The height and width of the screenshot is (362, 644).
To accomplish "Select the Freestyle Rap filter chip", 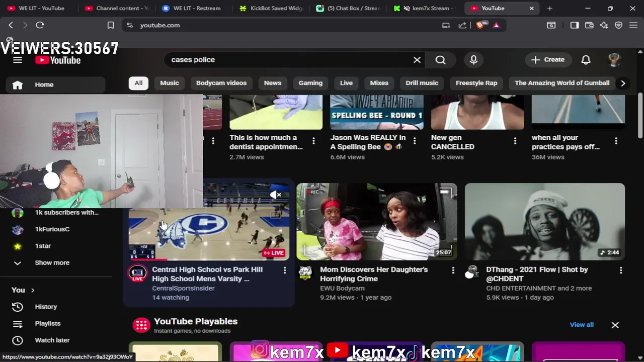I will coord(476,83).
